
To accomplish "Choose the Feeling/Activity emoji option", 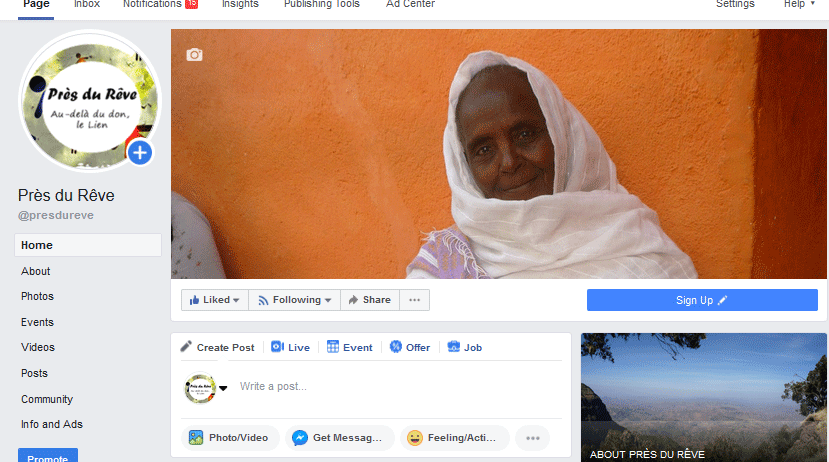I will (x=455, y=438).
